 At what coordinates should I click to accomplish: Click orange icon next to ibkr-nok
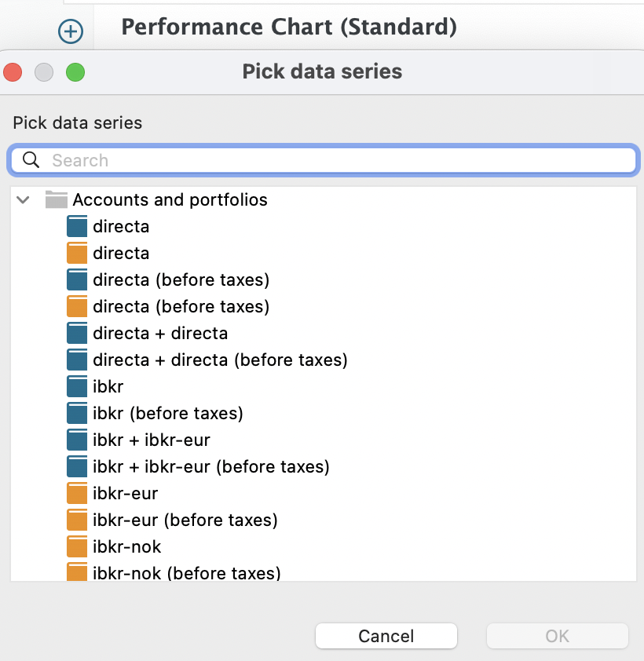(x=77, y=547)
